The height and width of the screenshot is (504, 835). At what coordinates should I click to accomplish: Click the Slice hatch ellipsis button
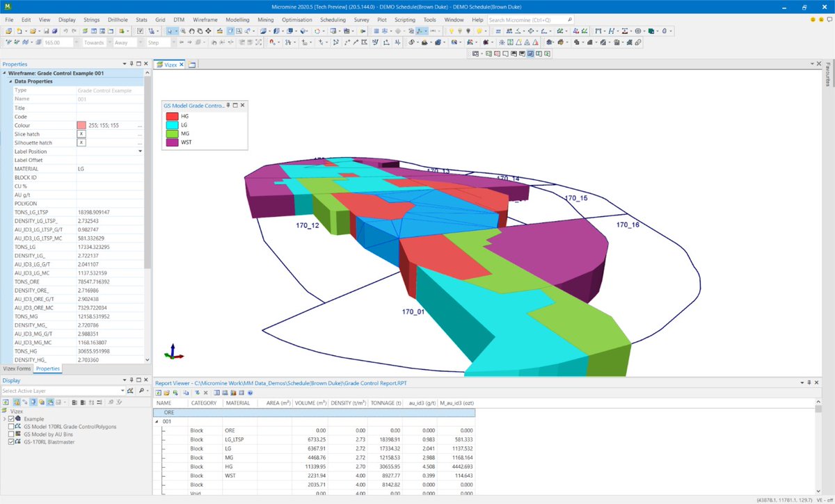[x=140, y=133]
